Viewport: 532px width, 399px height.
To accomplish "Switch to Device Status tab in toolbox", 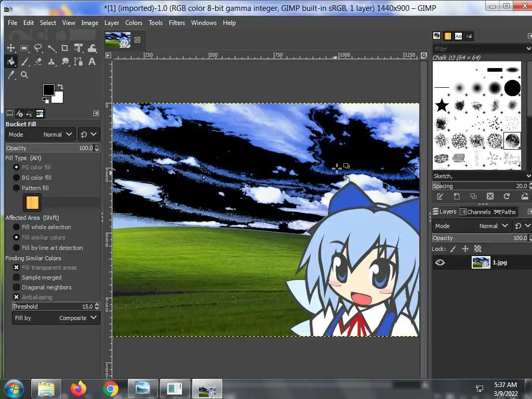I will [x=19, y=114].
